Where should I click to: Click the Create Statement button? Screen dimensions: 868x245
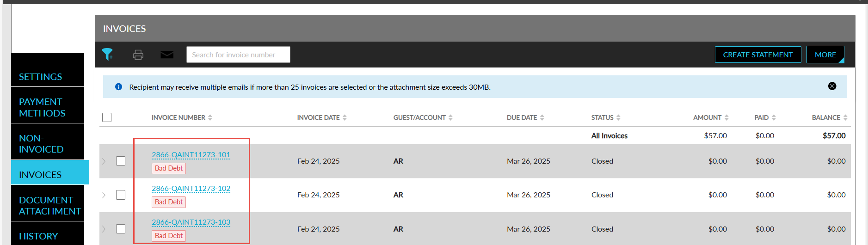tap(758, 55)
